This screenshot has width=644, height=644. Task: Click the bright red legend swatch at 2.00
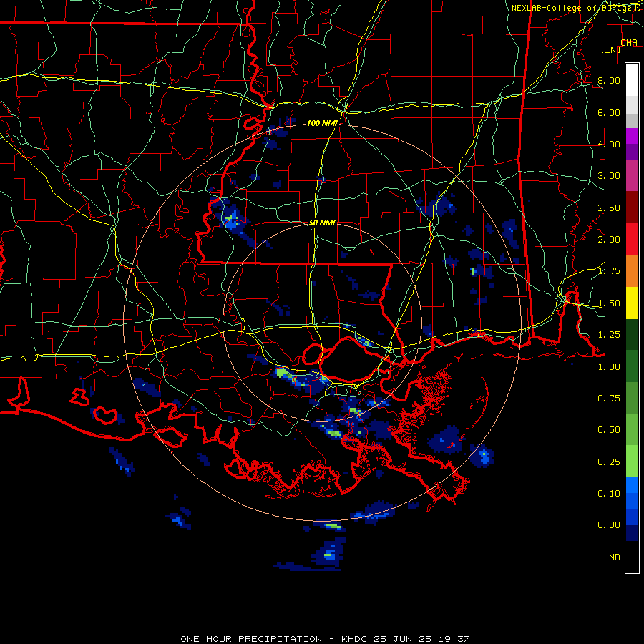coord(632,240)
